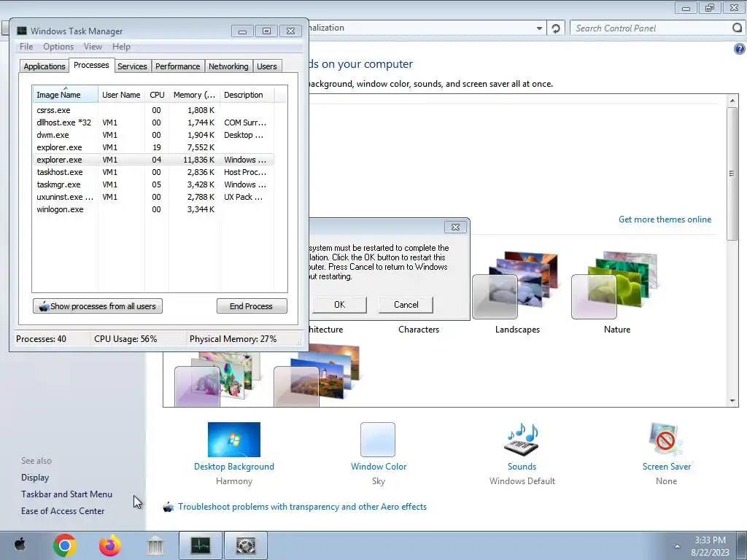Select explorer.exe using 11,836 K memory
The image size is (747, 560).
click(153, 160)
